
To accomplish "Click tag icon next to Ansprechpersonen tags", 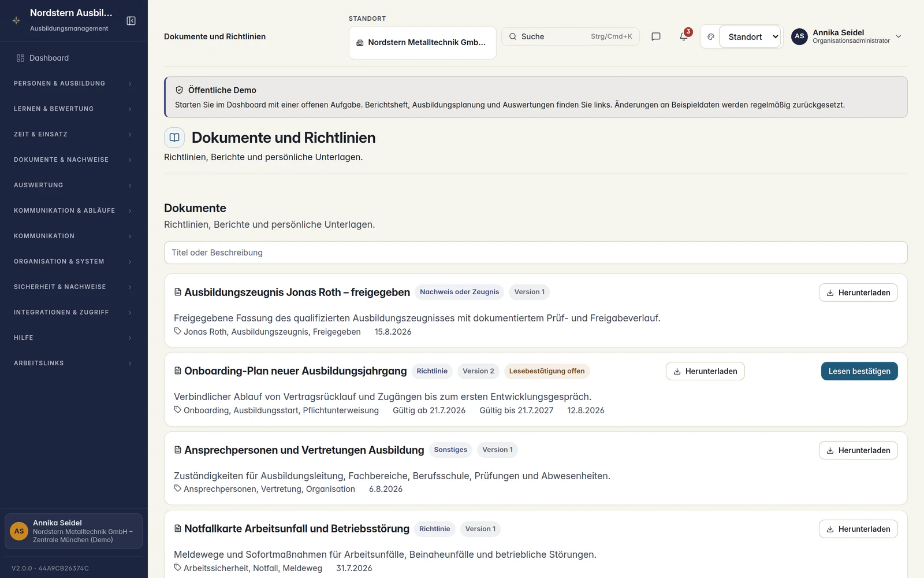I will click(177, 488).
